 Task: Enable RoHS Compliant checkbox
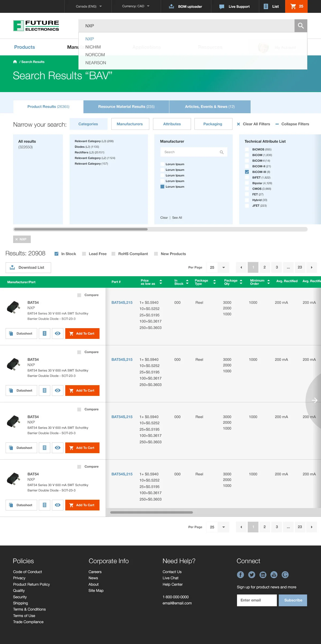(x=113, y=254)
